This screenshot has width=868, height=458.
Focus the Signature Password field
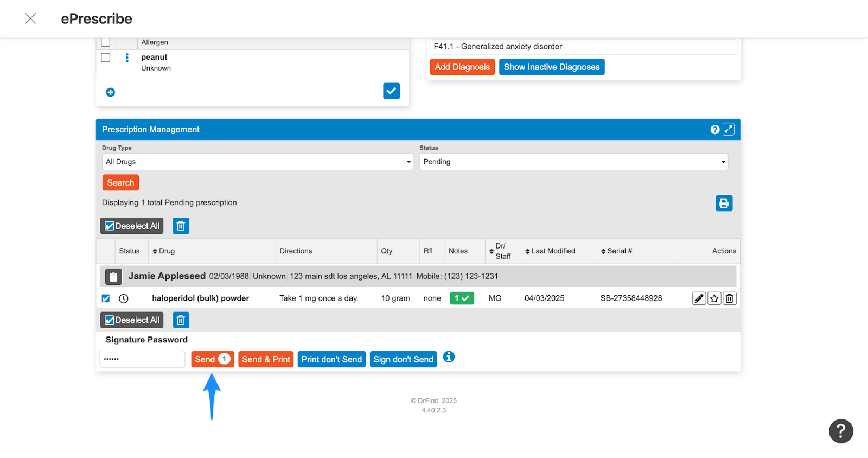click(x=143, y=359)
